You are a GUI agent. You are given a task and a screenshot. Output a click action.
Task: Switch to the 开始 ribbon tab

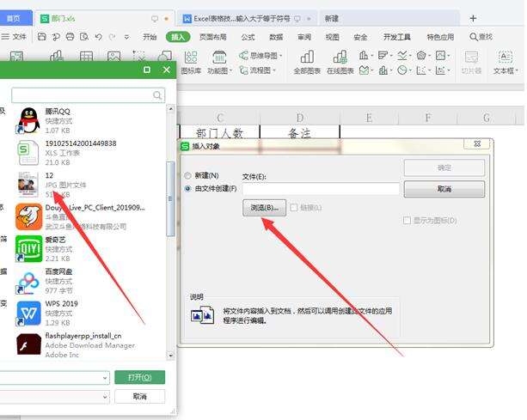(150, 37)
